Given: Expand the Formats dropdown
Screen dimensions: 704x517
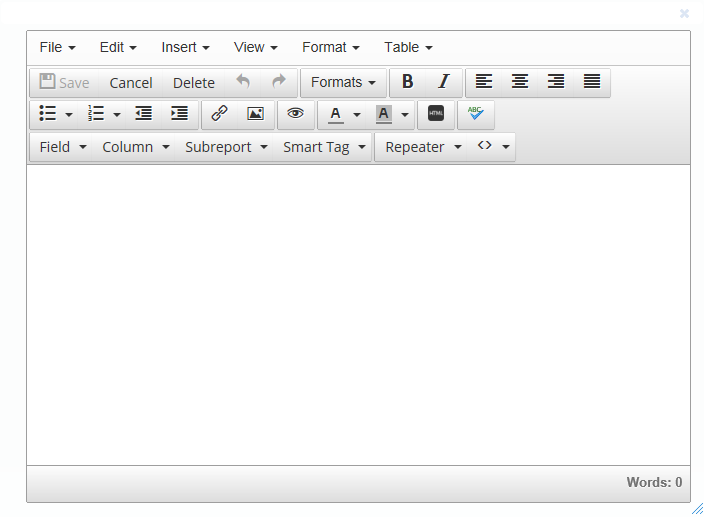Looking at the screenshot, I should (343, 82).
